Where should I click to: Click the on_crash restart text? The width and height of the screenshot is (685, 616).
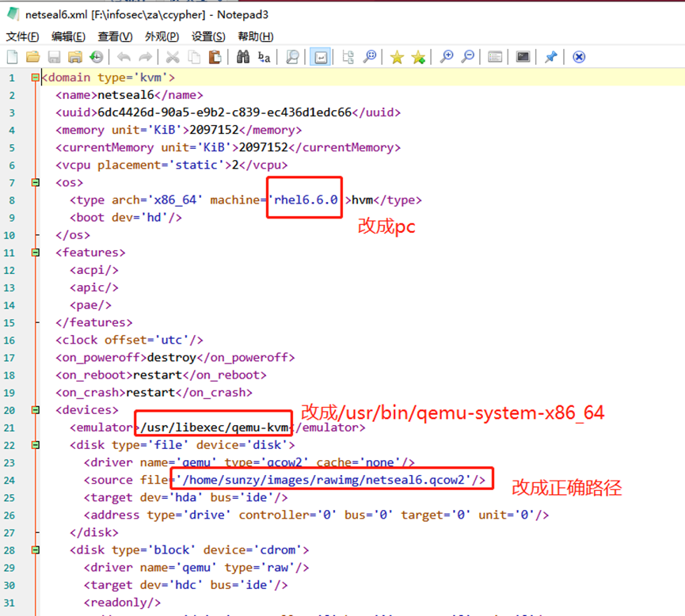pos(150,392)
